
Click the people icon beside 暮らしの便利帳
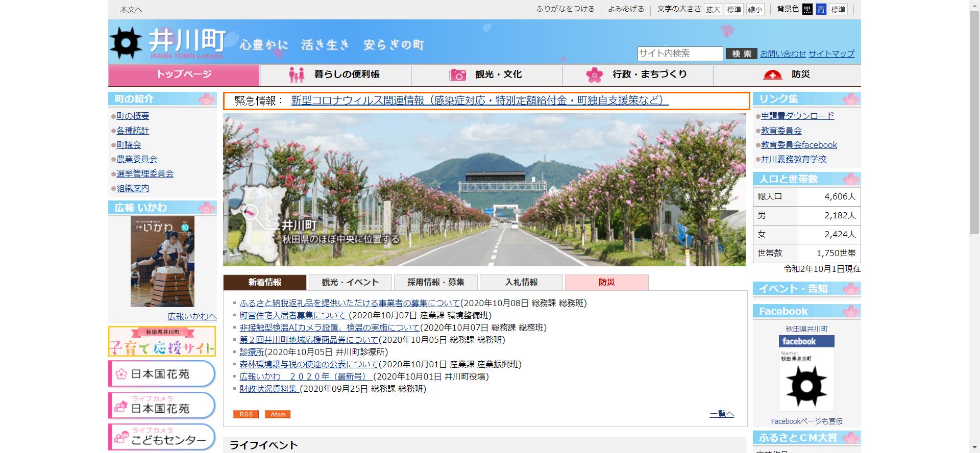tap(296, 75)
